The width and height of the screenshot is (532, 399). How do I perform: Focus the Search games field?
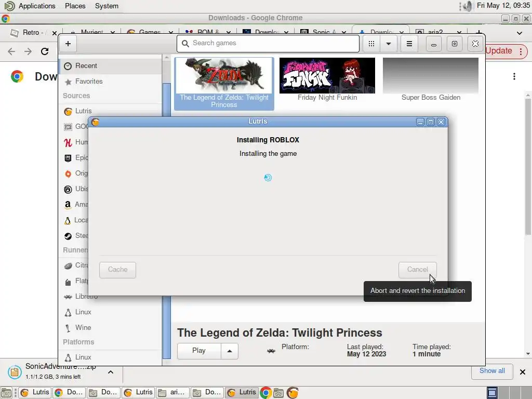[268, 44]
